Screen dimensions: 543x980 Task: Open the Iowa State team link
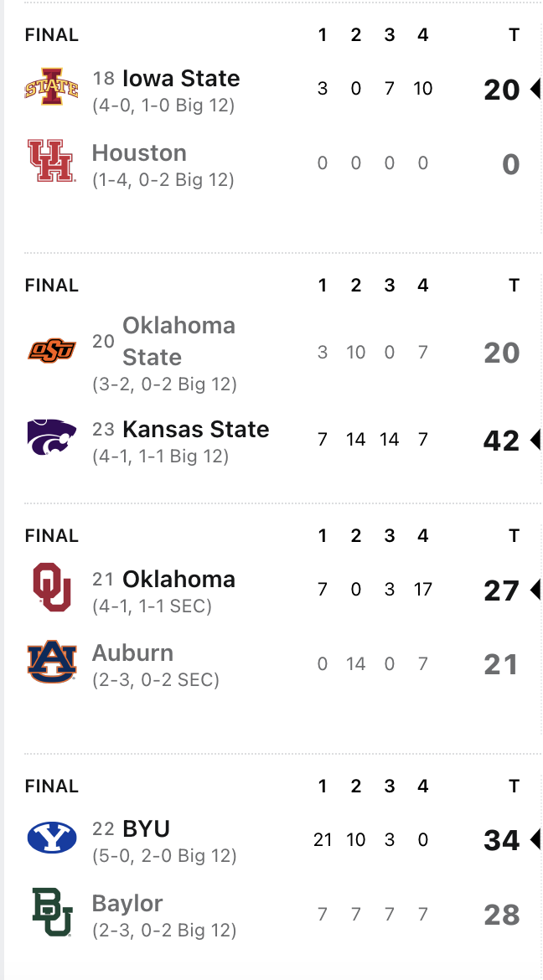coord(181,79)
